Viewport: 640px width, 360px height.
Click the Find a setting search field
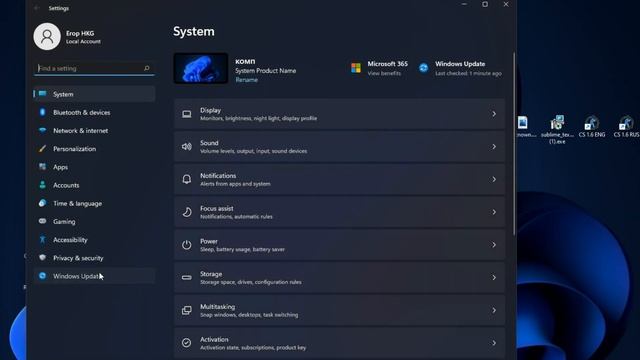94,68
